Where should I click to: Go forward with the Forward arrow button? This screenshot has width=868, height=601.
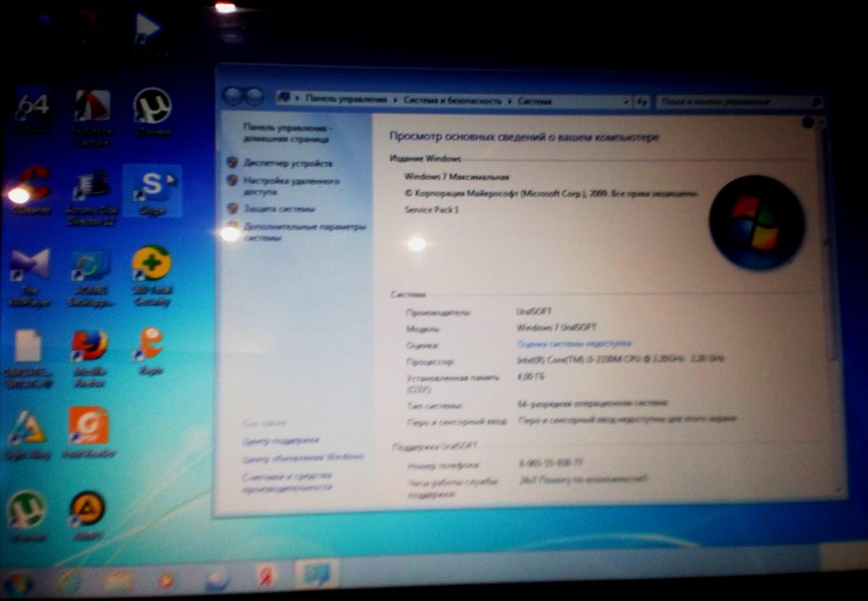[x=253, y=96]
